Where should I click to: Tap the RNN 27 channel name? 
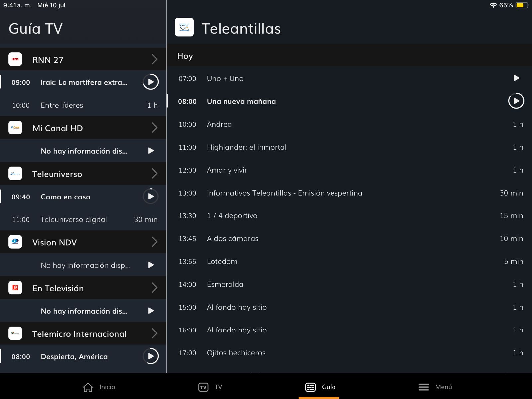tap(48, 60)
